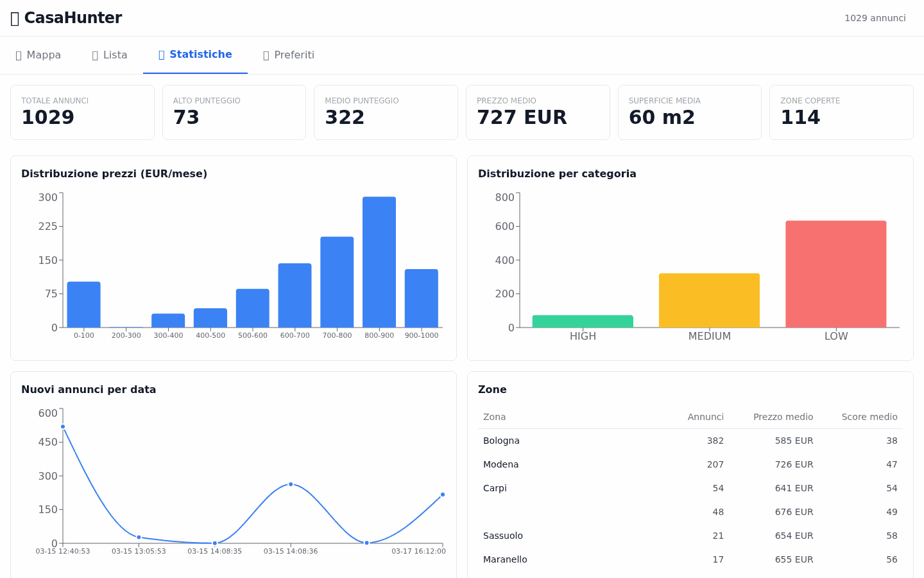Switch to the Lista tab
The image size is (924, 578).
coord(109,55)
